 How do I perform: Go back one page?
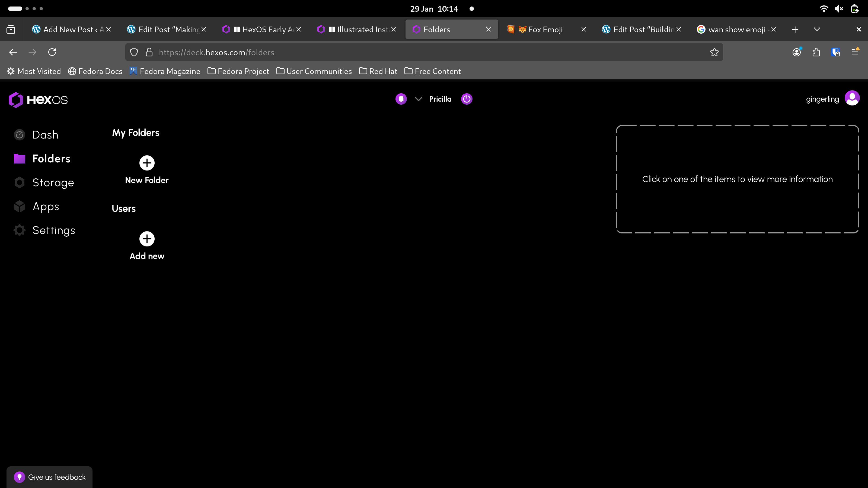(13, 52)
